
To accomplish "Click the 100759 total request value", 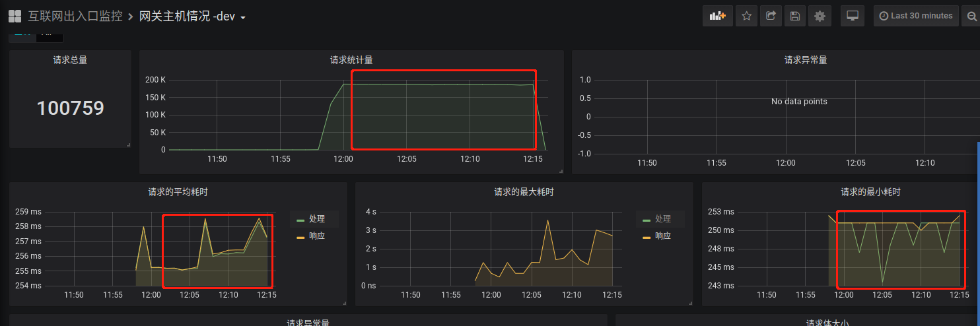I will (x=70, y=108).
